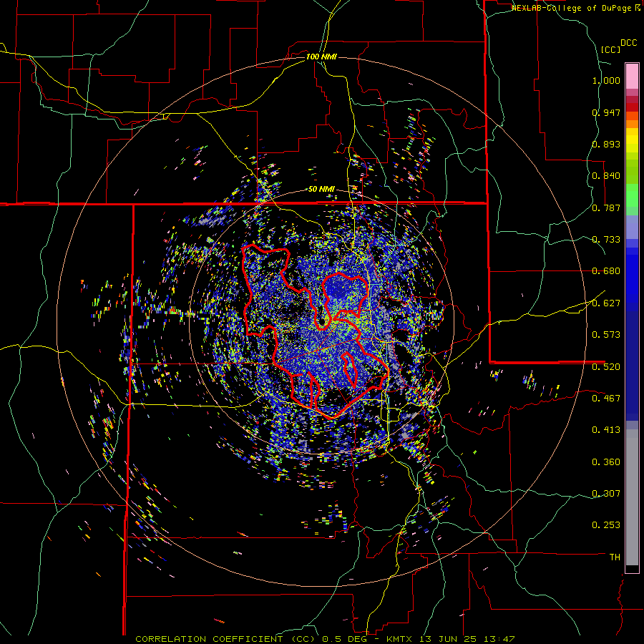The height and width of the screenshot is (644, 644).
Task: Select the 0.467 legend value
Action: 606,398
